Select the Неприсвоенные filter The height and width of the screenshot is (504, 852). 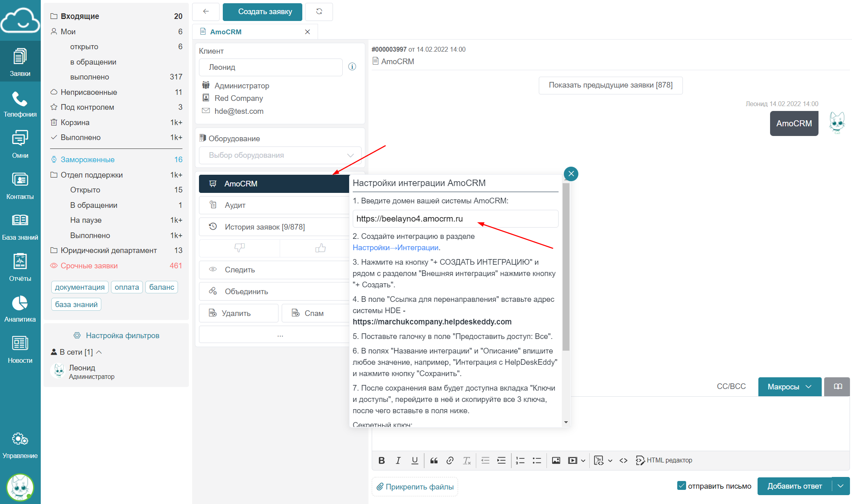pyautogui.click(x=116, y=92)
